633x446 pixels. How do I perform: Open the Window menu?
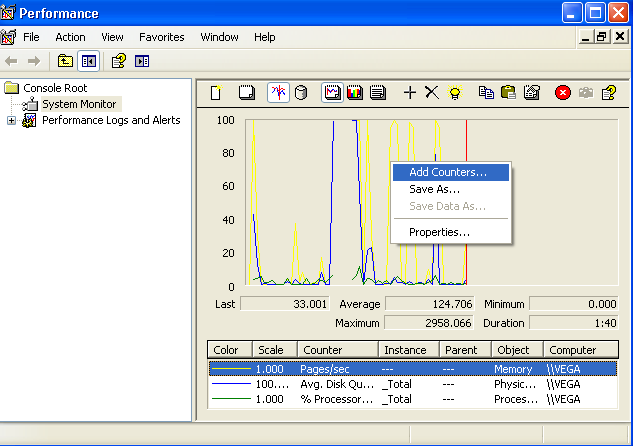pyautogui.click(x=219, y=37)
